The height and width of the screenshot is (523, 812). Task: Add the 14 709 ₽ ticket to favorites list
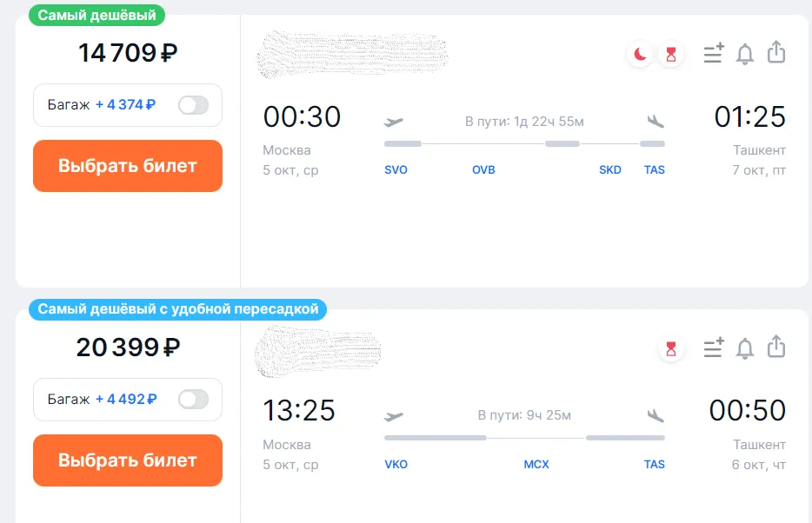click(713, 54)
